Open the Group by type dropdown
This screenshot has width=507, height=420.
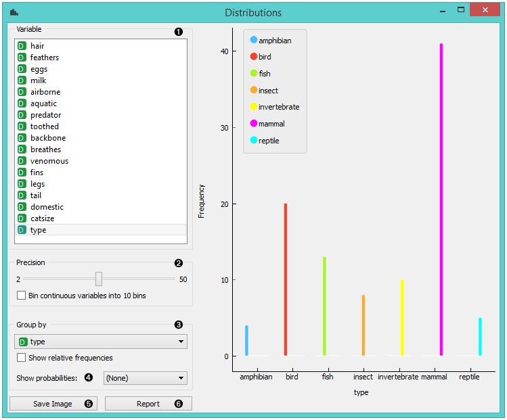click(101, 342)
